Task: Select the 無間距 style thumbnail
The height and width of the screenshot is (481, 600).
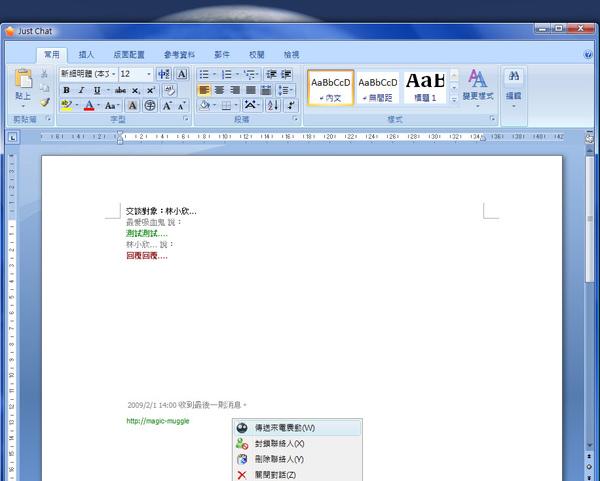Action: click(377, 86)
